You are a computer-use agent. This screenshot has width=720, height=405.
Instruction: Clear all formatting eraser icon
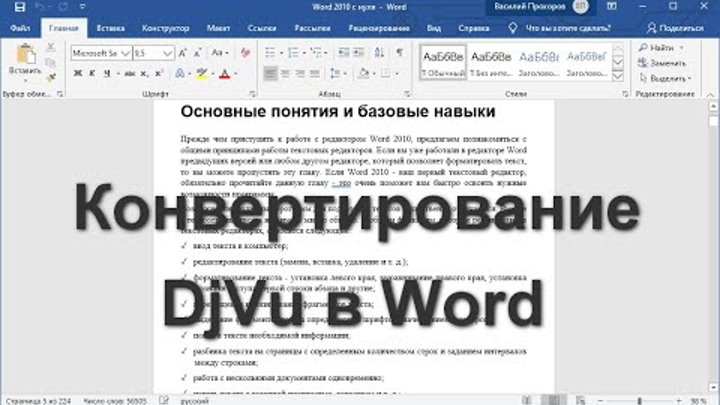[245, 53]
